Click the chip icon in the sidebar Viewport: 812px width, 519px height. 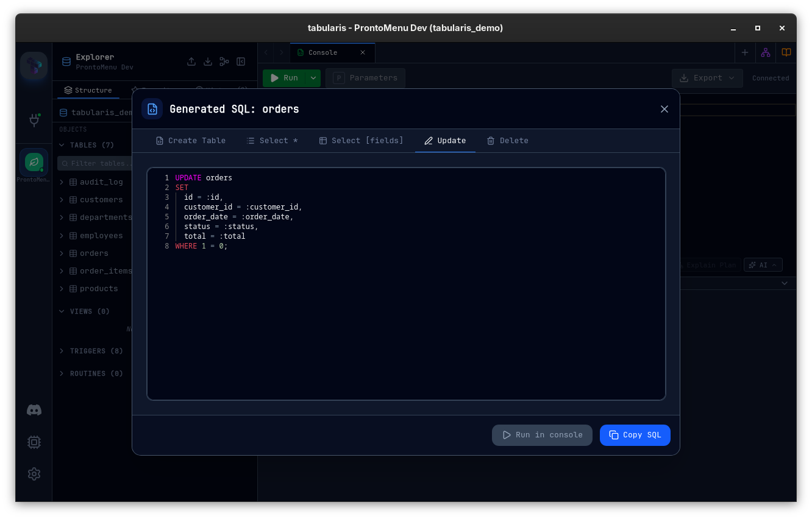34,442
